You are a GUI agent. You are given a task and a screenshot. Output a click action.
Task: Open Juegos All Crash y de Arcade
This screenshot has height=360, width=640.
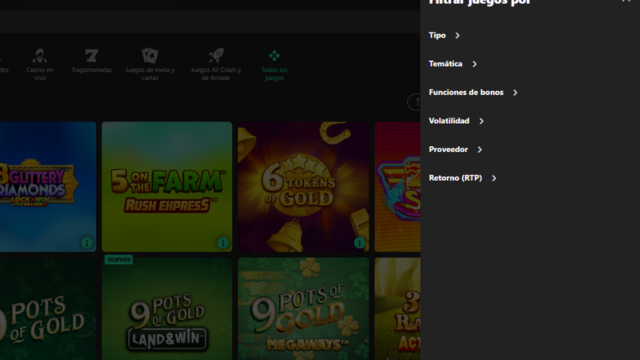pyautogui.click(x=216, y=64)
